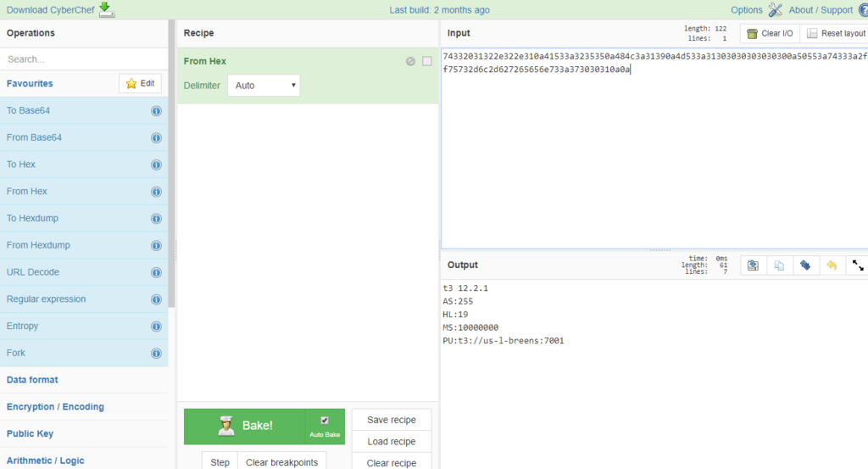Click the undo output arrow icon
This screenshot has height=469, width=868.
(832, 265)
